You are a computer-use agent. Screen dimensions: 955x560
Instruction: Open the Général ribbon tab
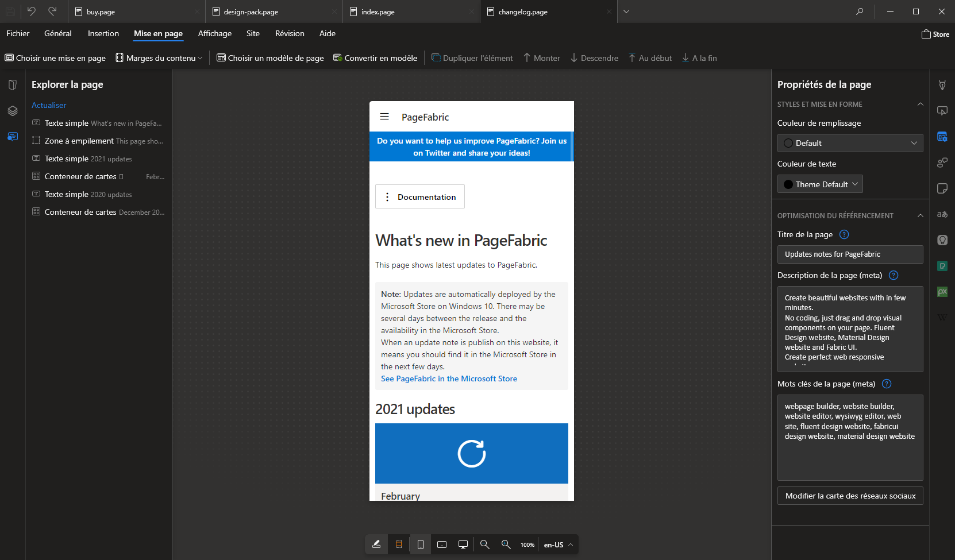click(58, 34)
